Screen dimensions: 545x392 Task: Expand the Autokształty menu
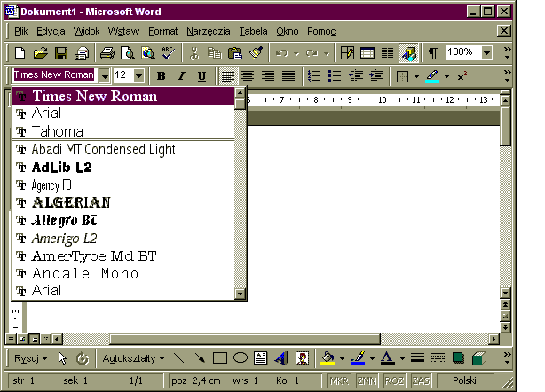tap(133, 358)
